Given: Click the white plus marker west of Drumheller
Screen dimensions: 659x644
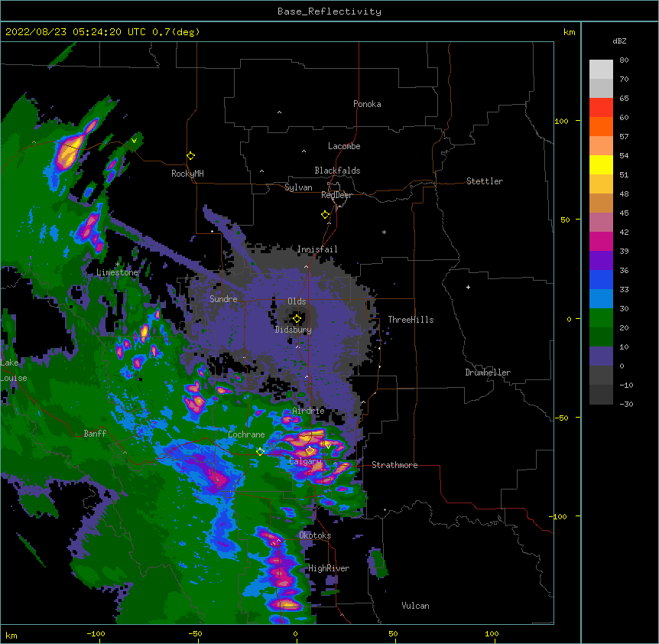Looking at the screenshot, I should pos(468,287).
